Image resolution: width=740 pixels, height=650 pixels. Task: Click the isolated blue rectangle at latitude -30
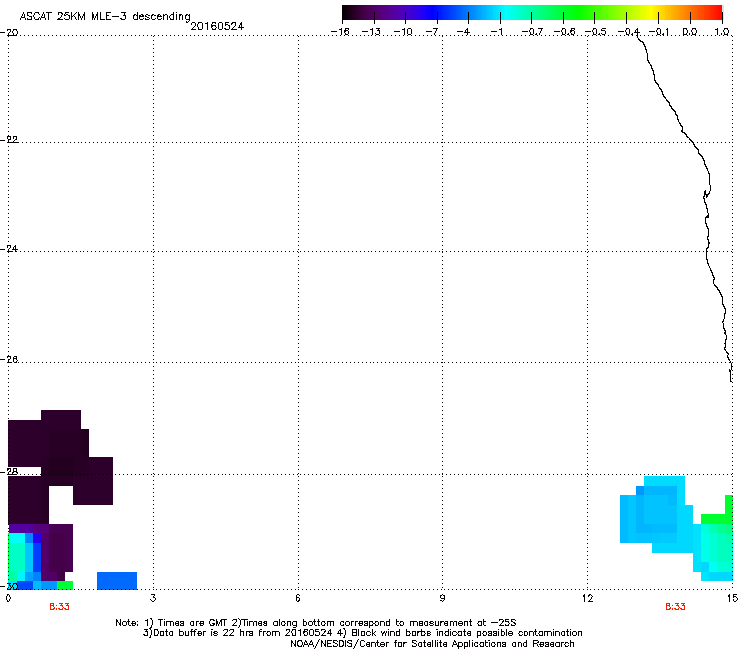click(x=117, y=581)
